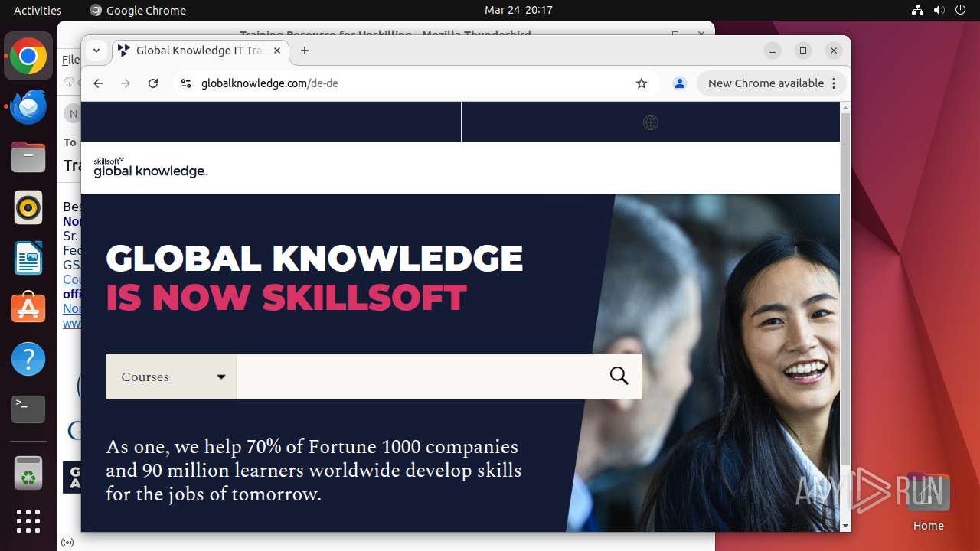
Task: Open the Trash from the dock
Action: click(28, 473)
